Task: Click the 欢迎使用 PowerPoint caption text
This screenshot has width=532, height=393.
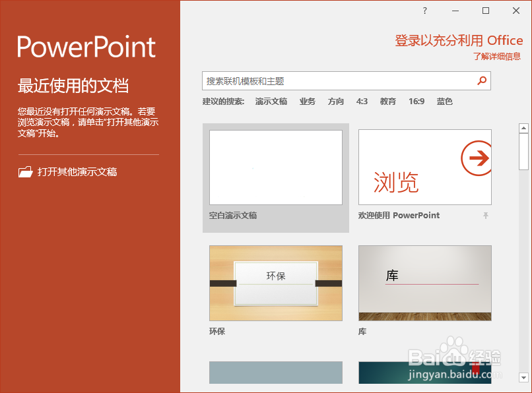Action: [399, 216]
